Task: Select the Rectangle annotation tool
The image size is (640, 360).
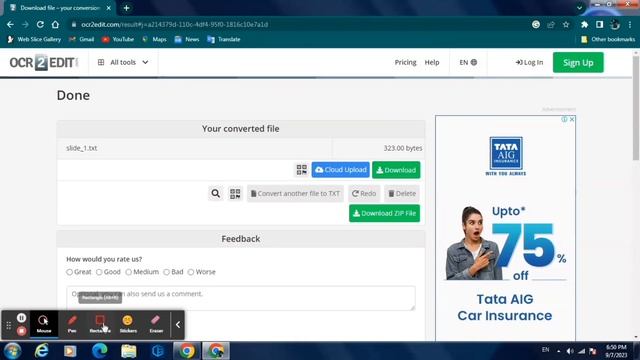Action: (100, 324)
